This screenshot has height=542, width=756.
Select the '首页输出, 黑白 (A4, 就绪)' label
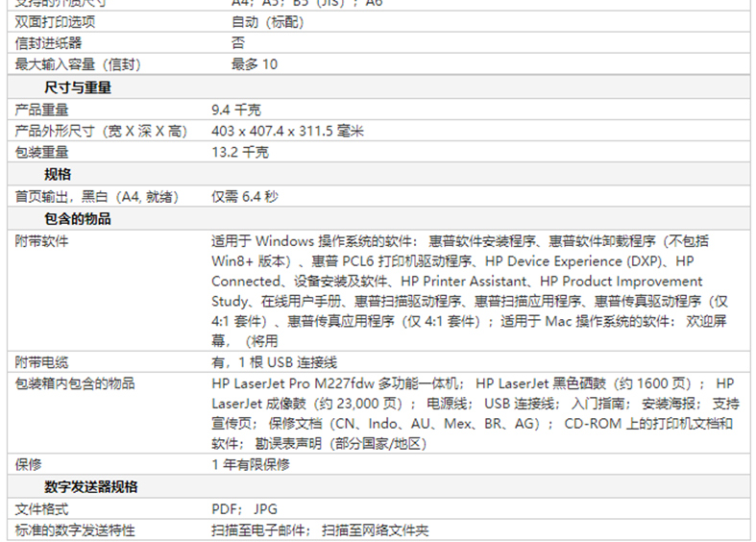click(97, 197)
